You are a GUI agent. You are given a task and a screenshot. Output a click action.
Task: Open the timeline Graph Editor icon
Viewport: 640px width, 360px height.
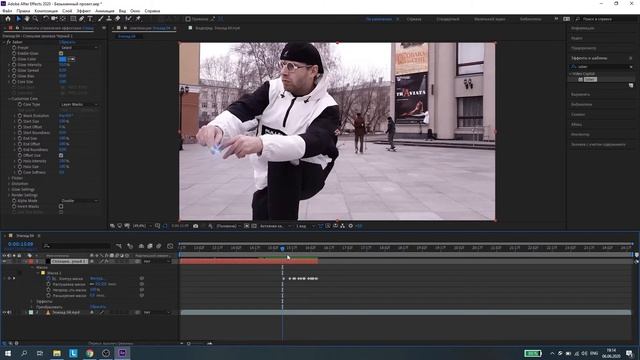pyautogui.click(x=170, y=246)
